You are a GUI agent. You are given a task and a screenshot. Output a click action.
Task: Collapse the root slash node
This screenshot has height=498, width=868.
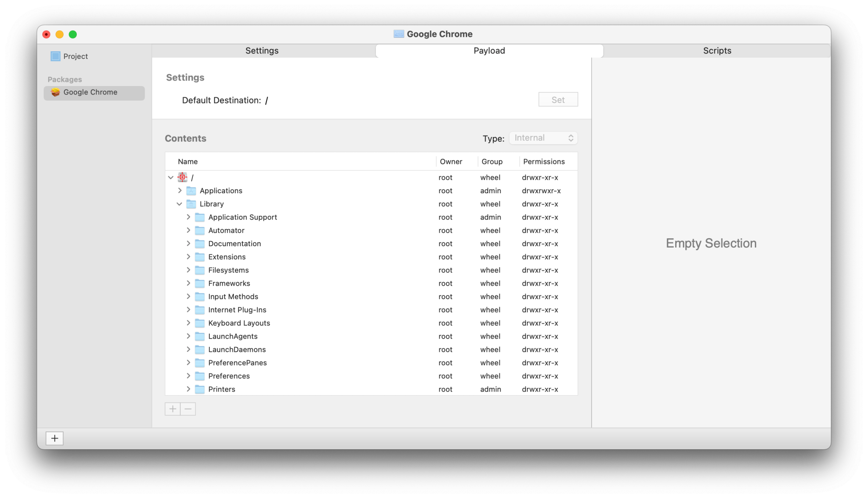170,178
